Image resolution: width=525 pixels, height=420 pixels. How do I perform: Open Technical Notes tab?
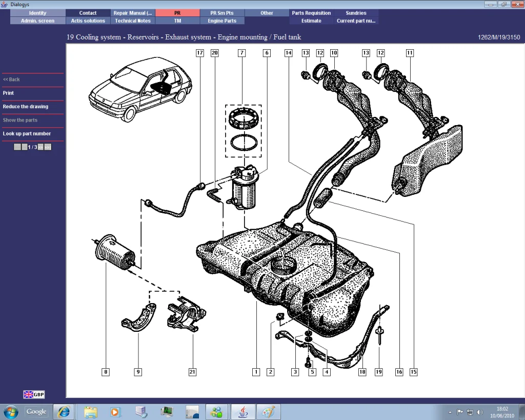coord(133,21)
